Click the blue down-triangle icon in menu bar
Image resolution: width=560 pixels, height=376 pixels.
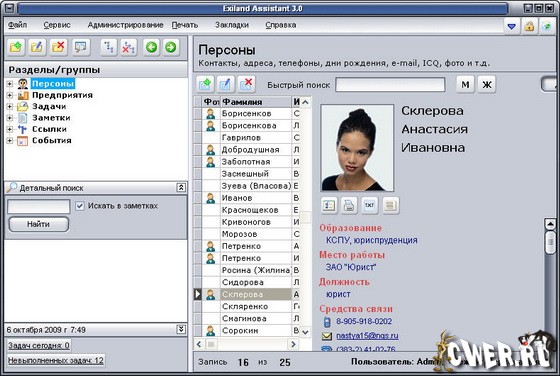[x=511, y=26]
